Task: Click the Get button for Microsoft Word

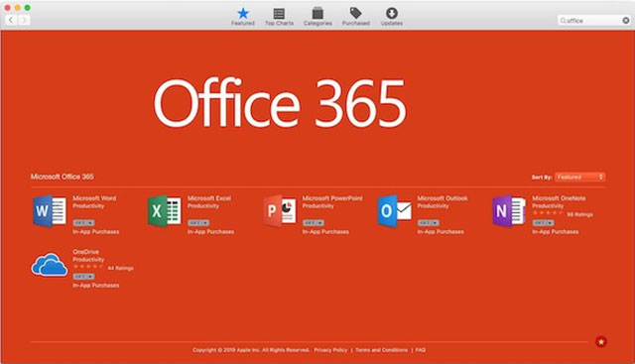Action: (83, 223)
